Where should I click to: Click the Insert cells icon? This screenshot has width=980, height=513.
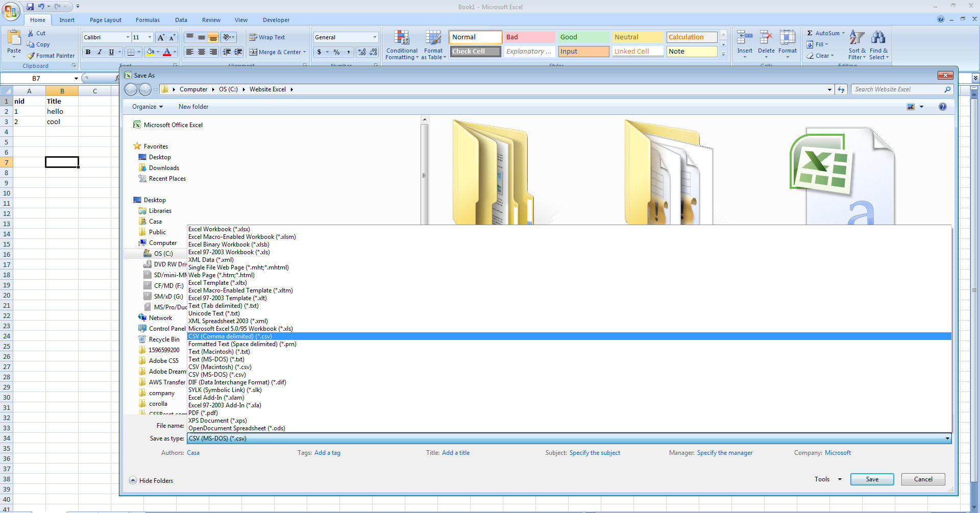point(745,37)
